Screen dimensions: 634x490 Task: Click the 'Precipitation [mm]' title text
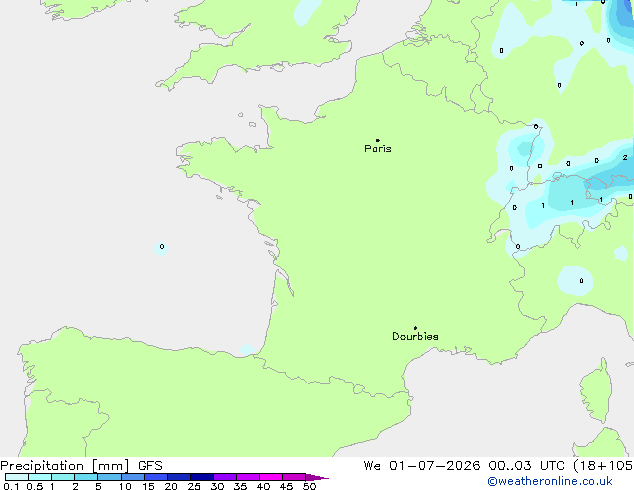65,466
